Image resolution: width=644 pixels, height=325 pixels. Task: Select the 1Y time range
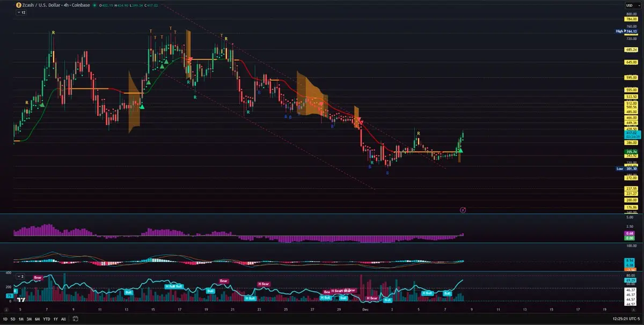[x=55, y=319]
